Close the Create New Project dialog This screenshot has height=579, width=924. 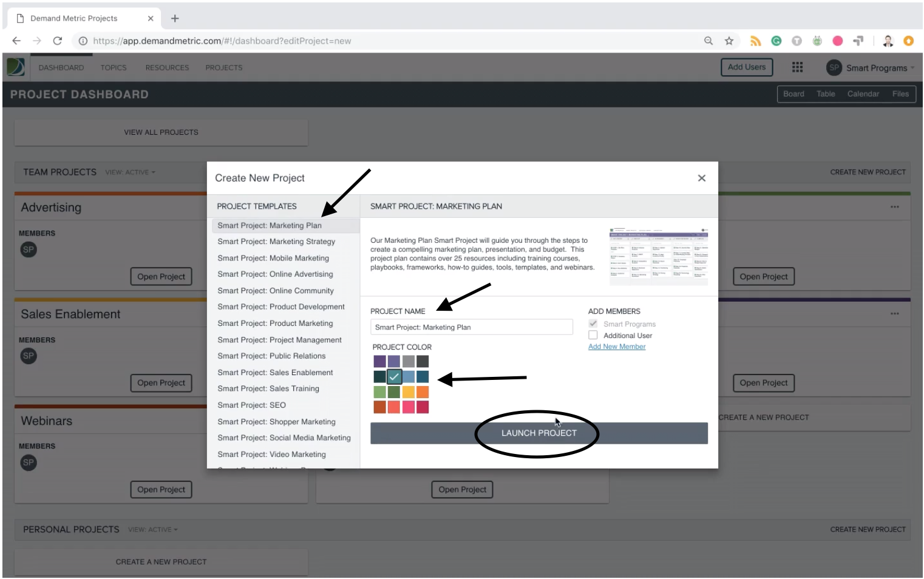point(701,178)
